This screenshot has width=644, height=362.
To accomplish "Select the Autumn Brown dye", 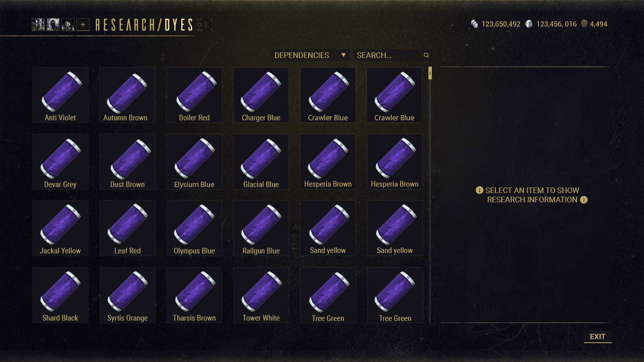I will [x=127, y=95].
